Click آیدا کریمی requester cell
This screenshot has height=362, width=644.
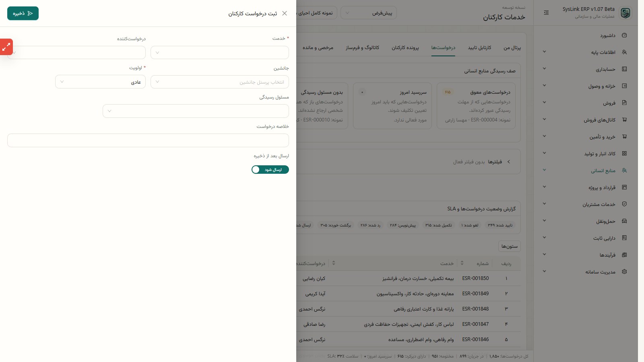pyautogui.click(x=315, y=294)
